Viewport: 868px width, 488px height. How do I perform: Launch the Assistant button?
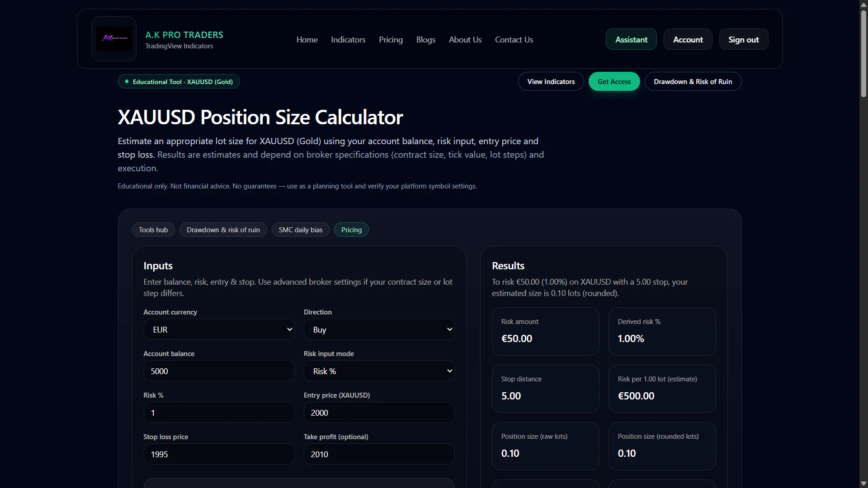point(631,39)
